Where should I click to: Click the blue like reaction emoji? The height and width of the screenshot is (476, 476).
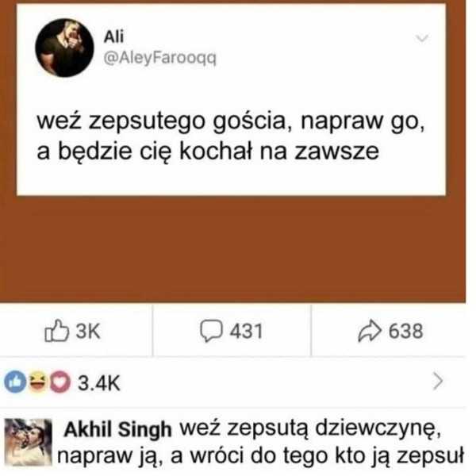15,382
